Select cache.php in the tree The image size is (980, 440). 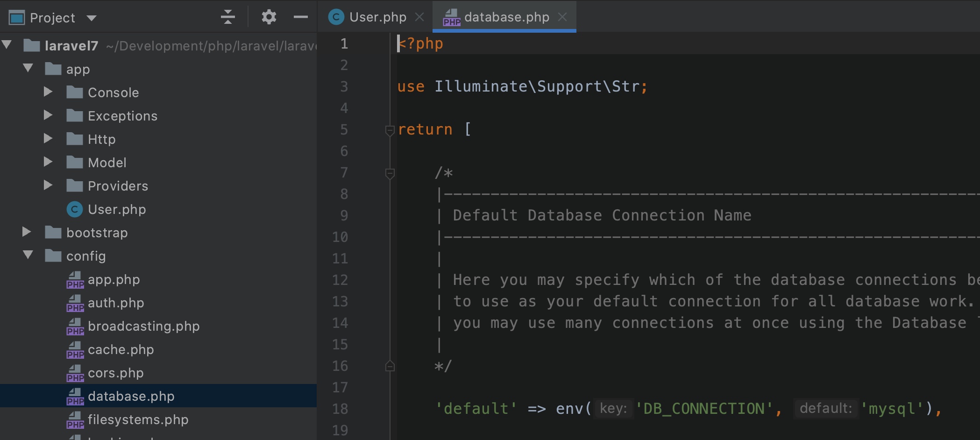pos(121,349)
